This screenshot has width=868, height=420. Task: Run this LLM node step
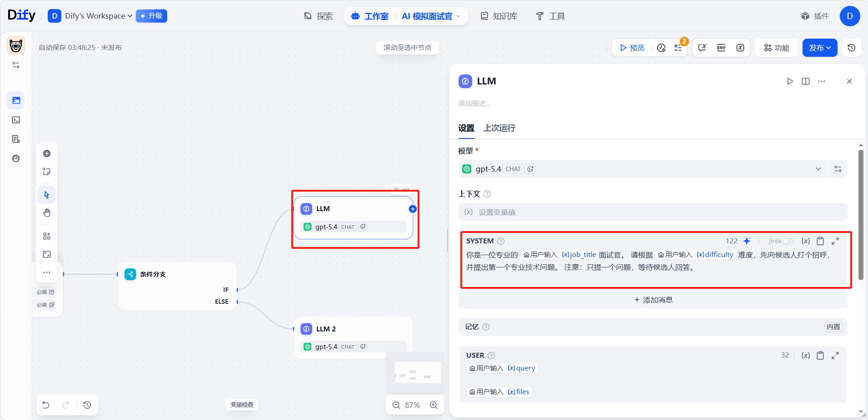pyautogui.click(x=790, y=81)
